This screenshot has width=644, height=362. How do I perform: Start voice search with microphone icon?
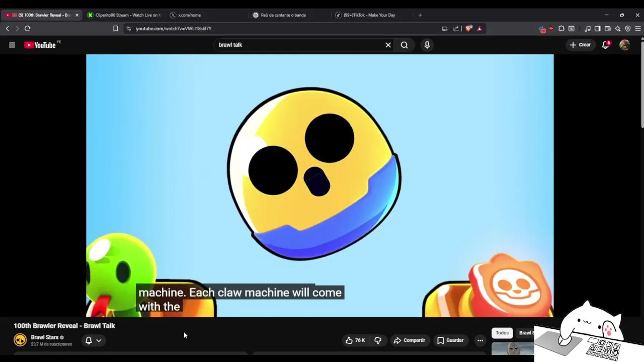point(427,45)
